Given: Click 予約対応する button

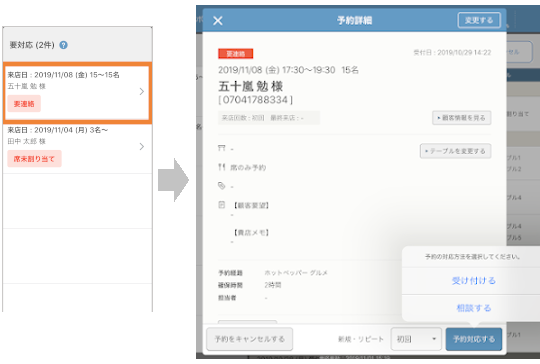Looking at the screenshot, I should [x=474, y=339].
